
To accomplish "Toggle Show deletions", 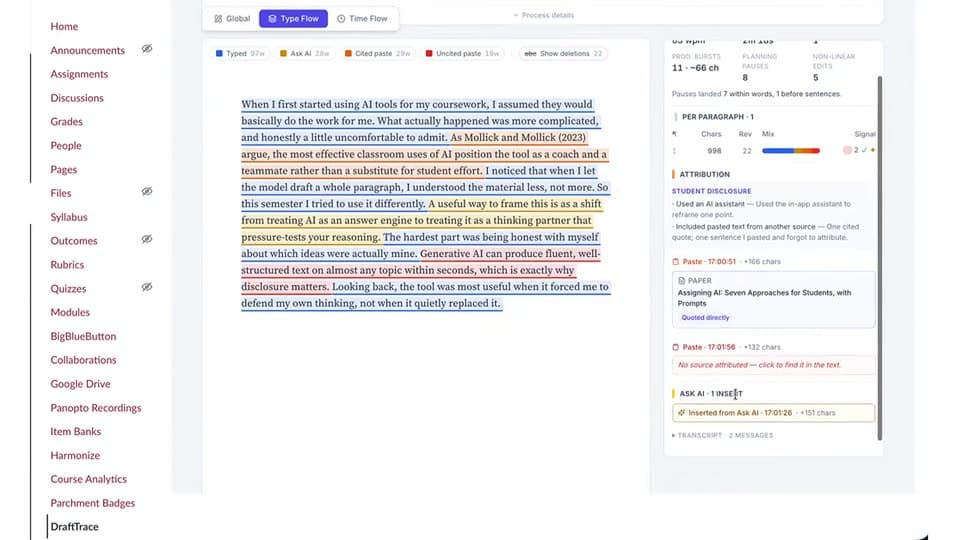I will pos(563,54).
